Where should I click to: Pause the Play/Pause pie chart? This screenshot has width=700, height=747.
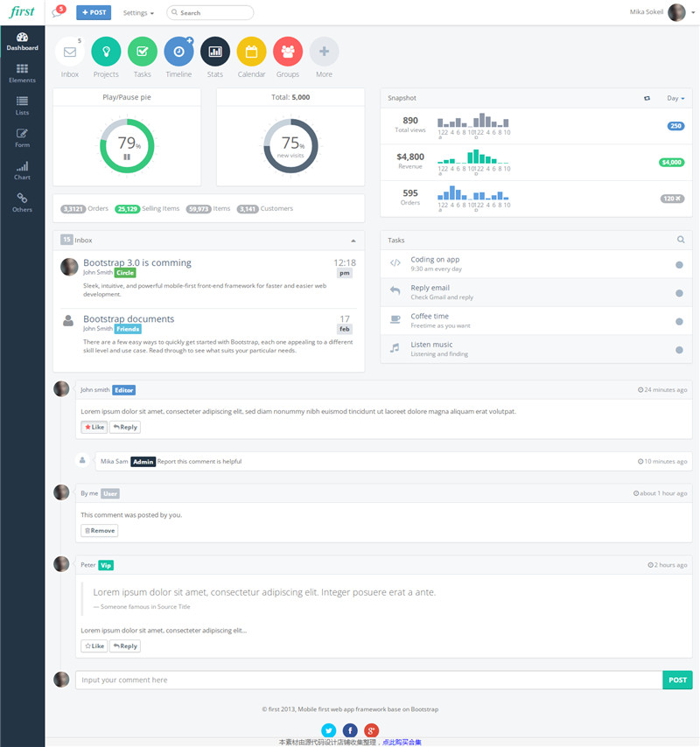127,157
